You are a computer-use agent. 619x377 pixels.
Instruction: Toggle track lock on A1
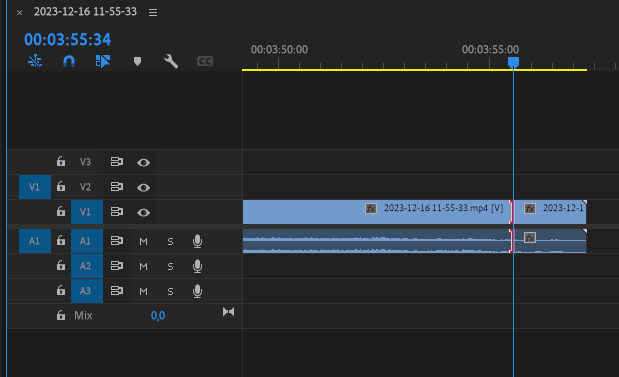(x=61, y=240)
